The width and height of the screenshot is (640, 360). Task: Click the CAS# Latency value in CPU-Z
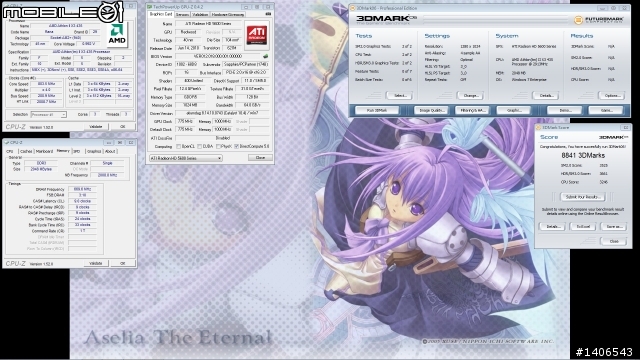pyautogui.click(x=82, y=201)
